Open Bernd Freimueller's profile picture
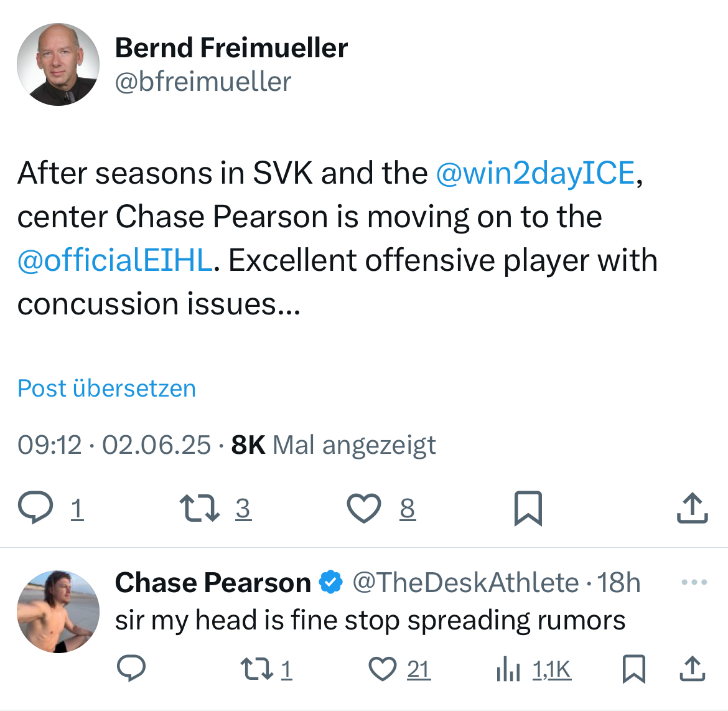 [x=58, y=65]
